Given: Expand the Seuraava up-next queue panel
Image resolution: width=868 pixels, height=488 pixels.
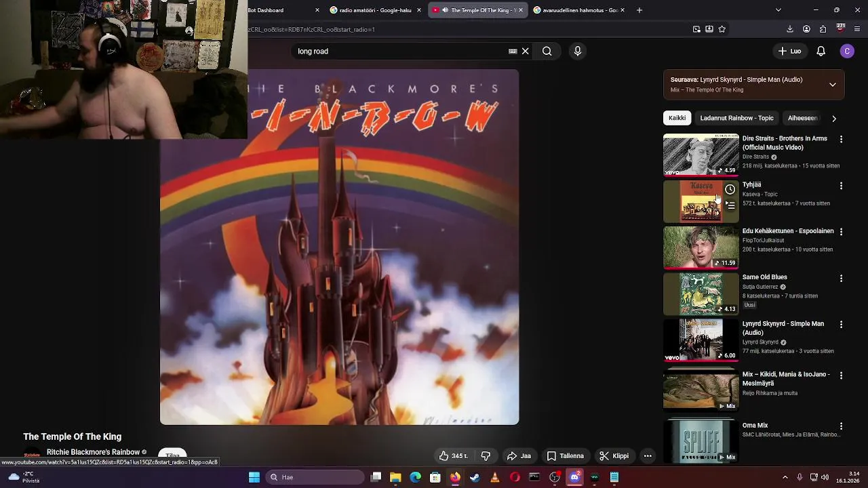Looking at the screenshot, I should click(x=832, y=85).
